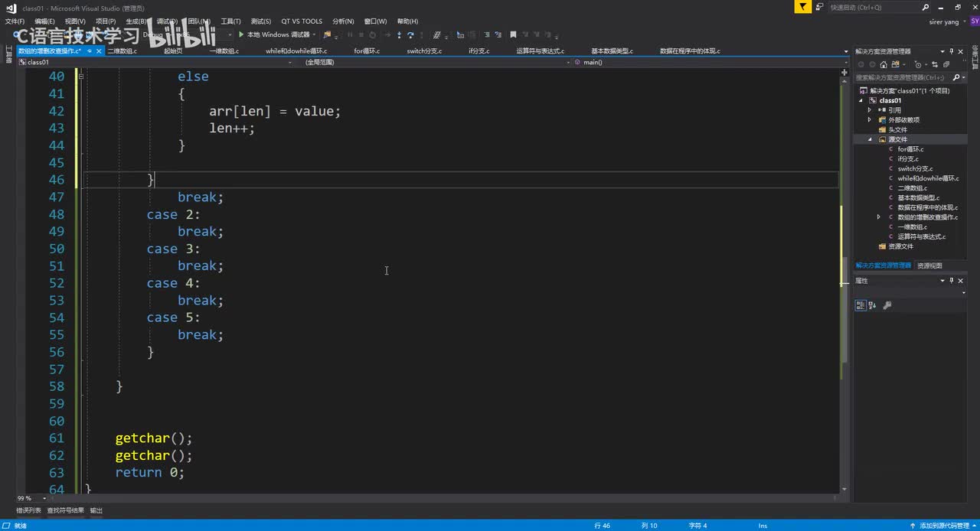Click 本地 Windows 调试器 run button
The height and width of the screenshot is (531, 980).
273,34
